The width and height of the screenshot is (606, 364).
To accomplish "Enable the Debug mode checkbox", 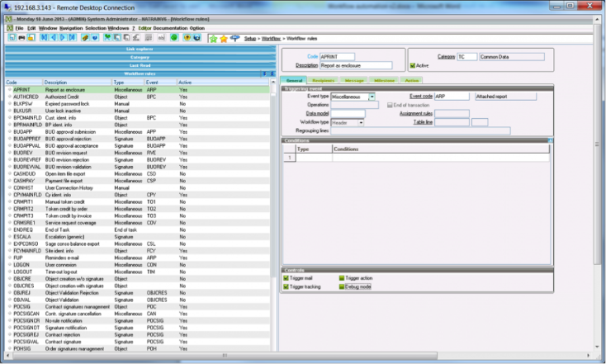I will 342,287.
